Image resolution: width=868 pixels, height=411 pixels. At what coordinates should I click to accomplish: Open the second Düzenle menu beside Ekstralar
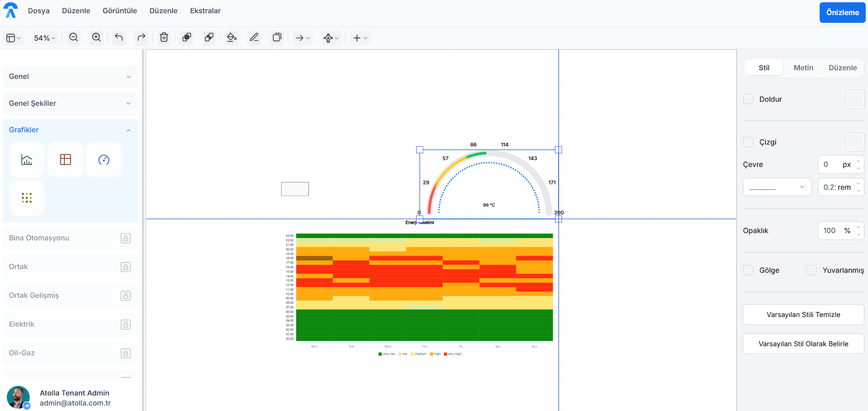[163, 10]
